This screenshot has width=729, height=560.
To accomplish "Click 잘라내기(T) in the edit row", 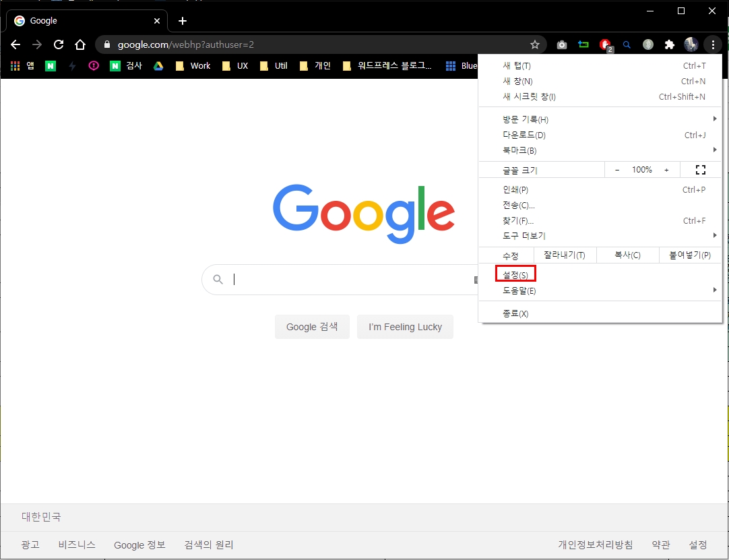I will [x=565, y=255].
